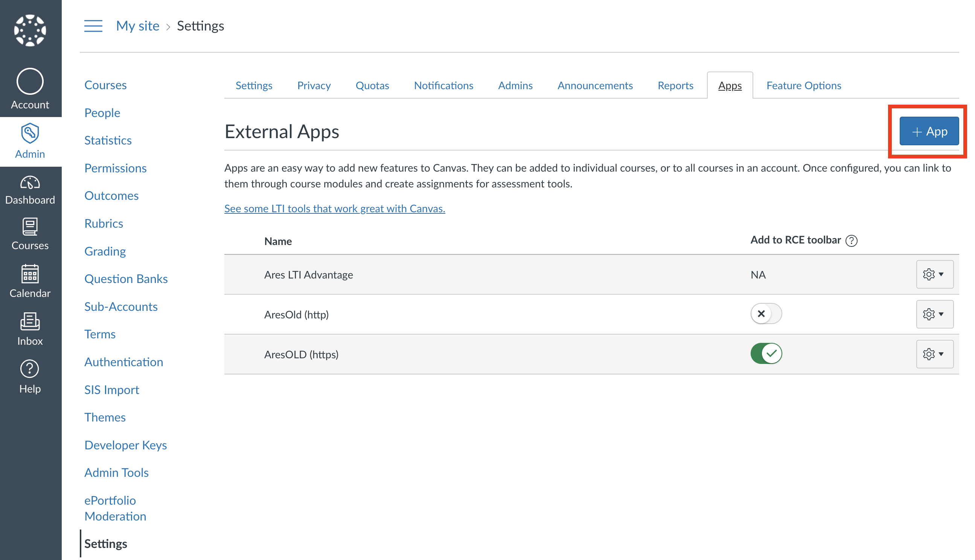
Task: Select the Account icon in sidebar
Action: pyautogui.click(x=30, y=82)
